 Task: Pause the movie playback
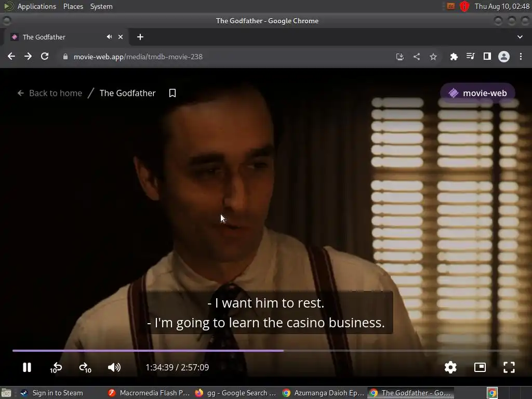pos(27,367)
